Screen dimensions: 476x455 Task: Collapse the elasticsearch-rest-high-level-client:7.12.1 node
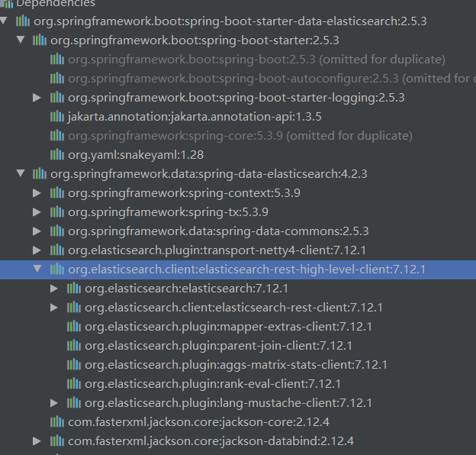37,269
